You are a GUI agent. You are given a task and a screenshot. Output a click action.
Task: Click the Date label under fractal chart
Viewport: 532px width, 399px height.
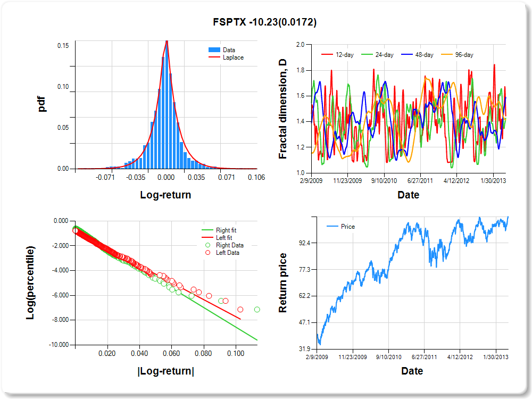click(408, 195)
